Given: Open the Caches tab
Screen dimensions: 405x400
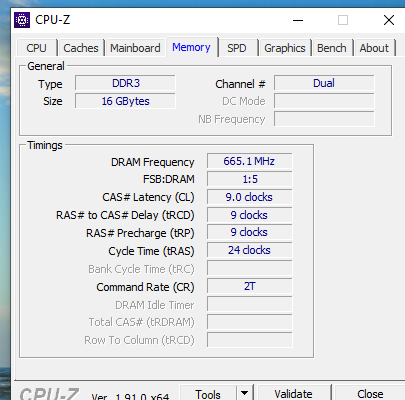Looking at the screenshot, I should (x=81, y=48).
